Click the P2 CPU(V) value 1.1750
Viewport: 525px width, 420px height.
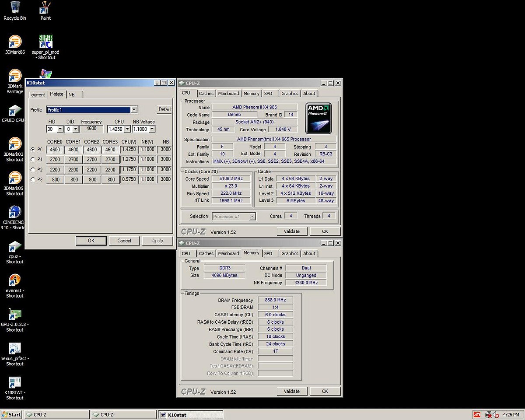pyautogui.click(x=129, y=170)
